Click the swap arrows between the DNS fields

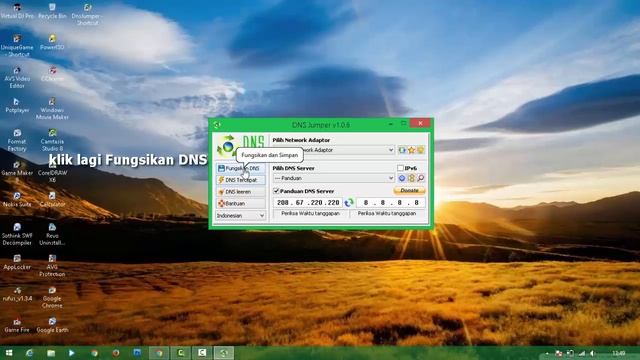coord(349,203)
